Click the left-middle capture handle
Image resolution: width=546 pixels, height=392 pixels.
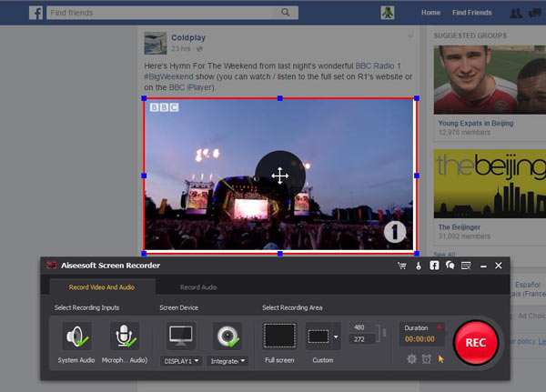pos(144,176)
